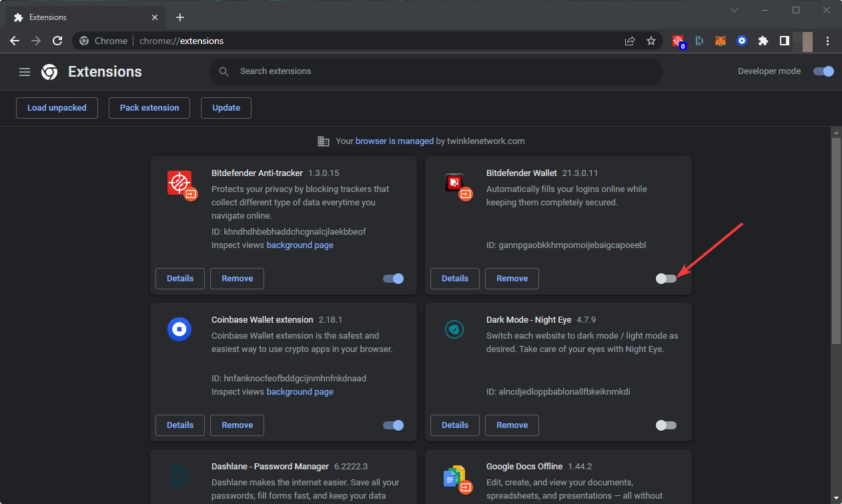
Task: Disable the Coinbase Wallet extension toggle
Action: pos(393,425)
